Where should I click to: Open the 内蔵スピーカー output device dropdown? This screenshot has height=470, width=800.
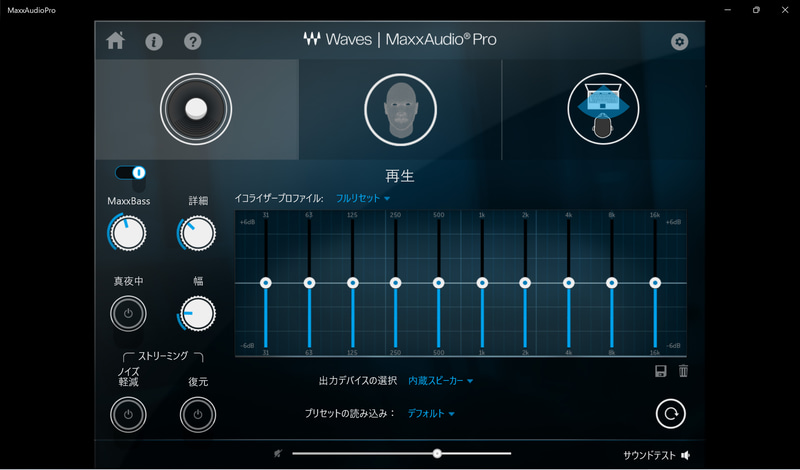pos(440,381)
